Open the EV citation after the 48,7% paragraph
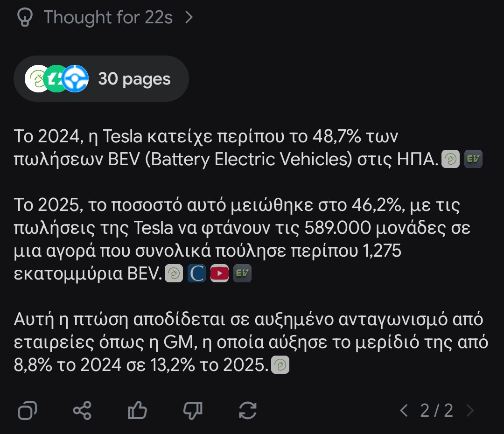The height and width of the screenshot is (434, 504). tap(473, 159)
